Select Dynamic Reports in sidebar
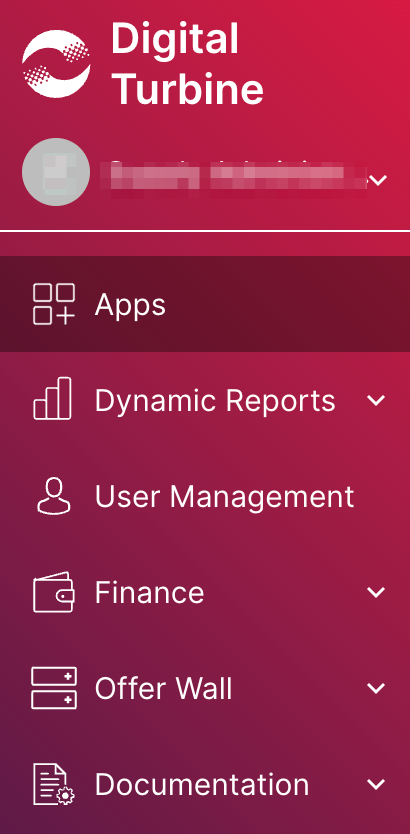The image size is (410, 834). click(x=215, y=401)
